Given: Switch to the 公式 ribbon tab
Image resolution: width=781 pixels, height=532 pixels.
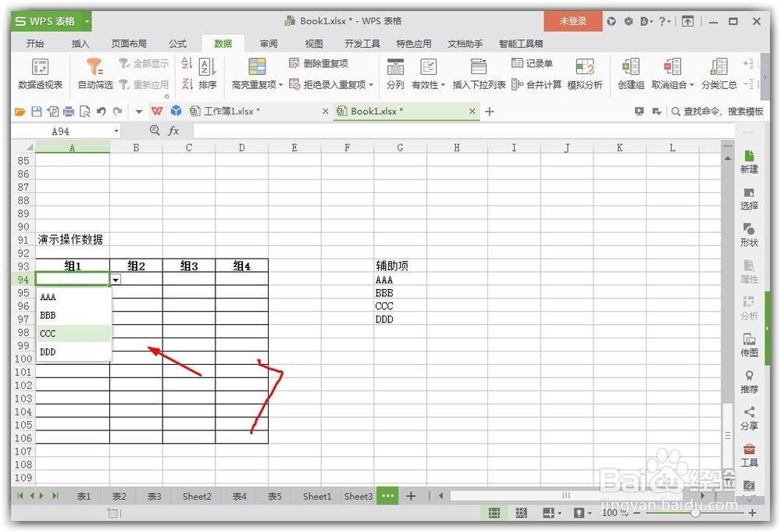Looking at the screenshot, I should (x=177, y=44).
